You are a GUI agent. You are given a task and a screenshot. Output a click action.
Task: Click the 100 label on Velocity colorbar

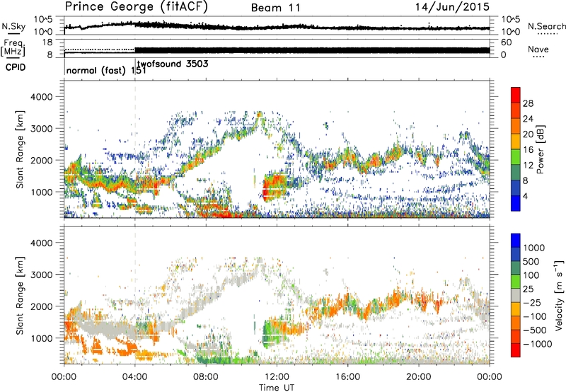click(x=533, y=275)
